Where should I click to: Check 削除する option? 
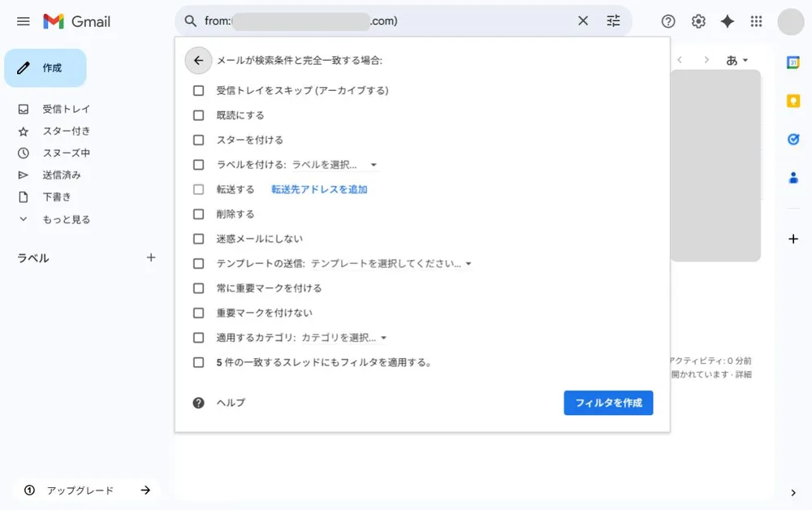click(x=198, y=214)
